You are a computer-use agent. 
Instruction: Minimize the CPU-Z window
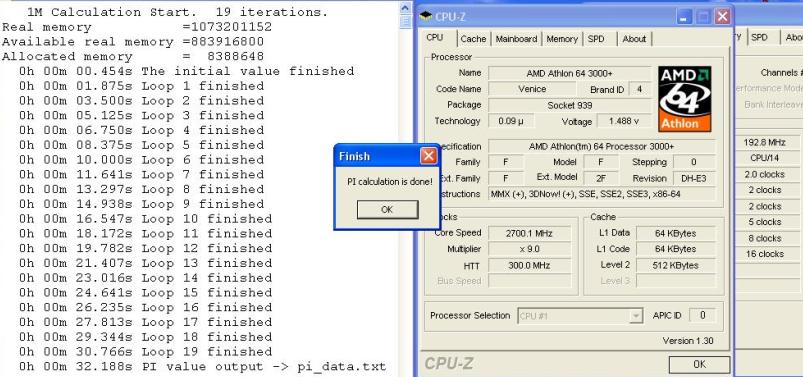point(684,17)
